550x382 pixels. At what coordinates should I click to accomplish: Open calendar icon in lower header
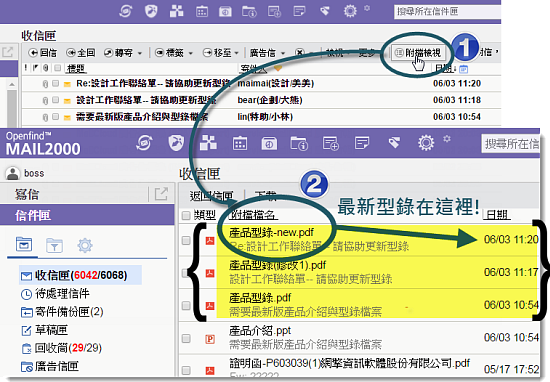coord(240,143)
